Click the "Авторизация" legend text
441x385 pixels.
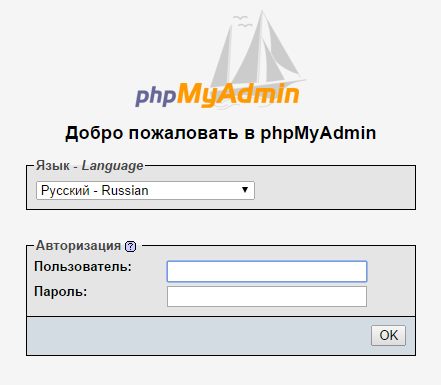coord(78,246)
